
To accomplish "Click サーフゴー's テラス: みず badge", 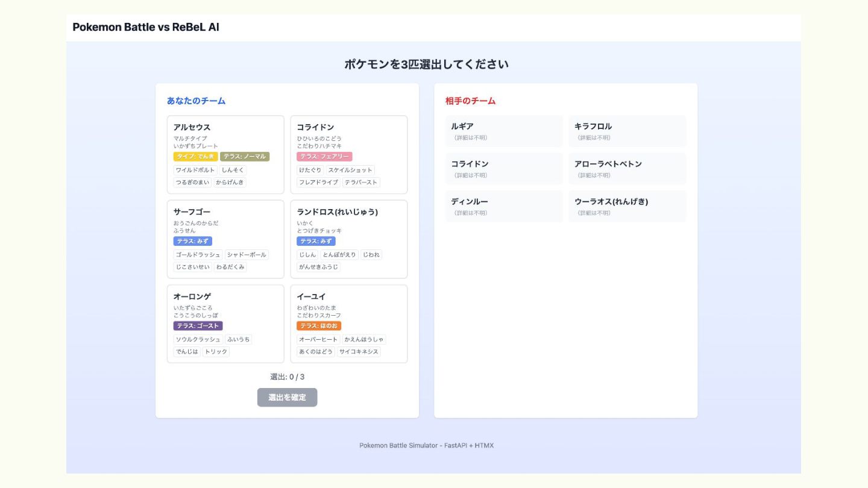I will coord(193,241).
